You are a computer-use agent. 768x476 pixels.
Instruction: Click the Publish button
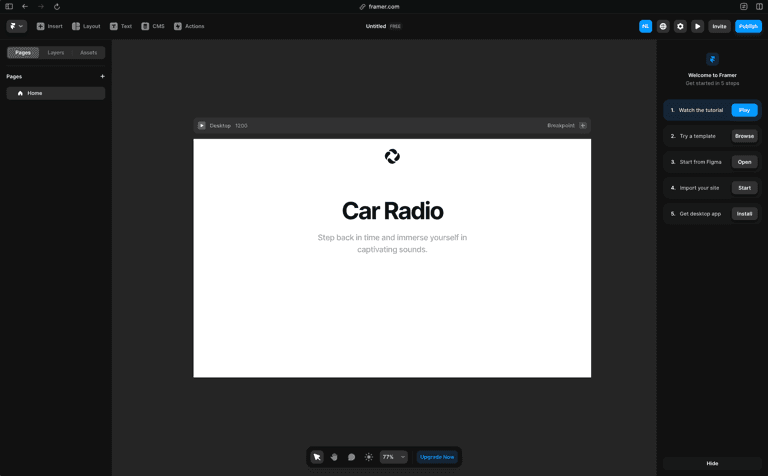[x=748, y=26]
